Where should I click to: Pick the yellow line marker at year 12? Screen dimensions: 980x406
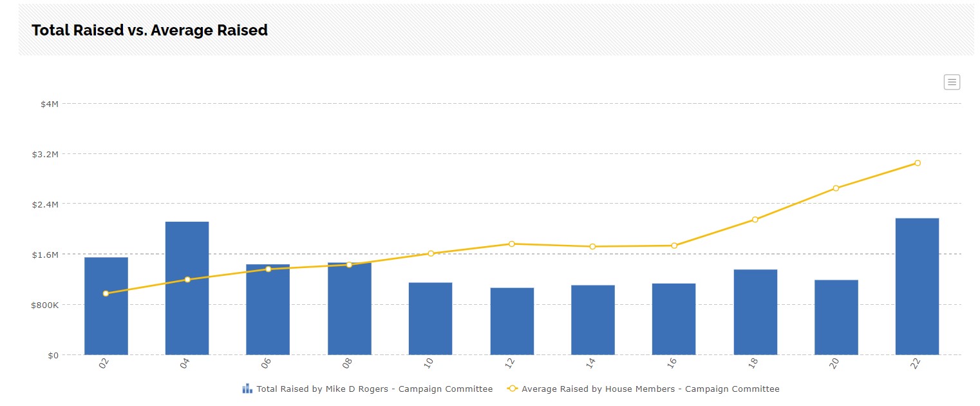point(512,244)
